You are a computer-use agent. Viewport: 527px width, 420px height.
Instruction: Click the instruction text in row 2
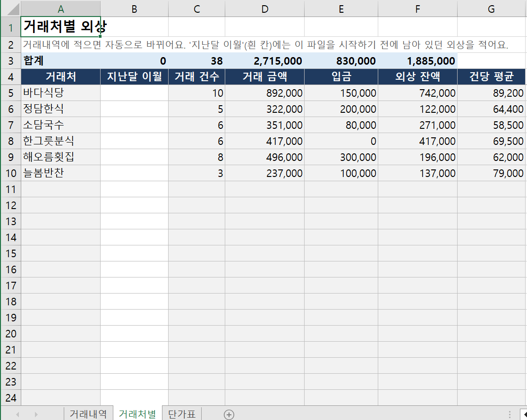265,45
